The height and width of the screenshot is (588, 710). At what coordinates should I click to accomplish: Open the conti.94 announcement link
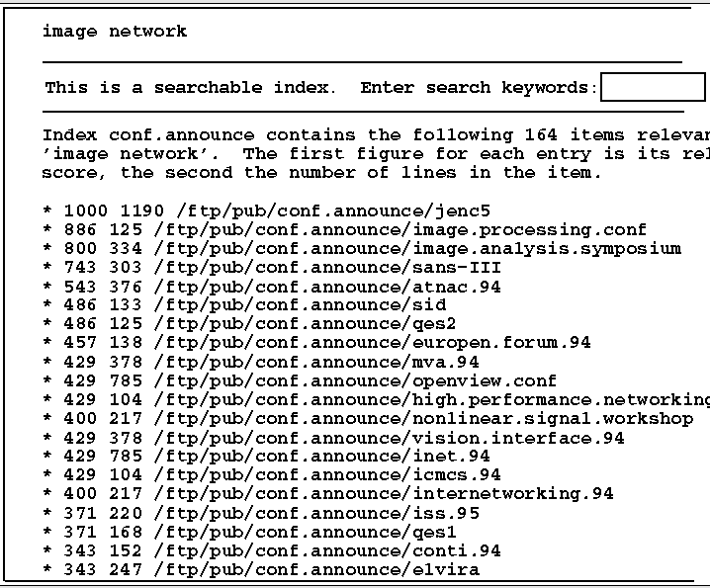click(x=327, y=550)
